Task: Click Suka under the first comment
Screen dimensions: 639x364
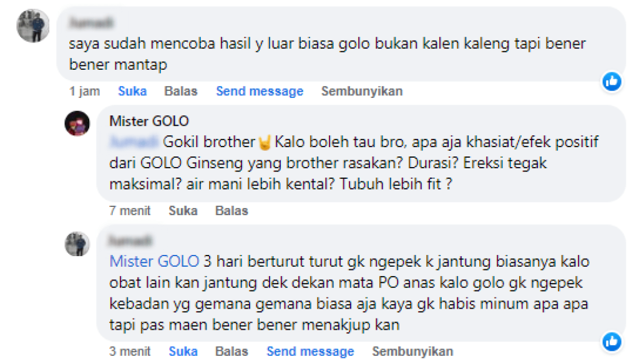Action: pos(132,91)
